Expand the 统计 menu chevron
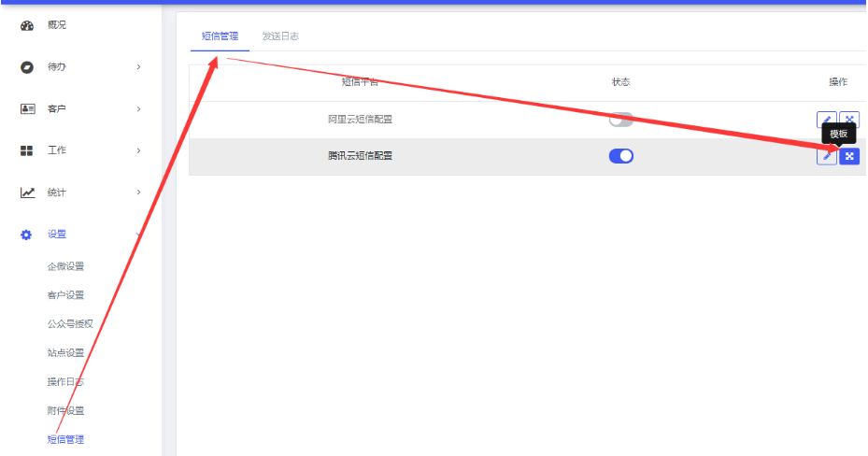Image resolution: width=868 pixels, height=456 pixels. coord(138,192)
